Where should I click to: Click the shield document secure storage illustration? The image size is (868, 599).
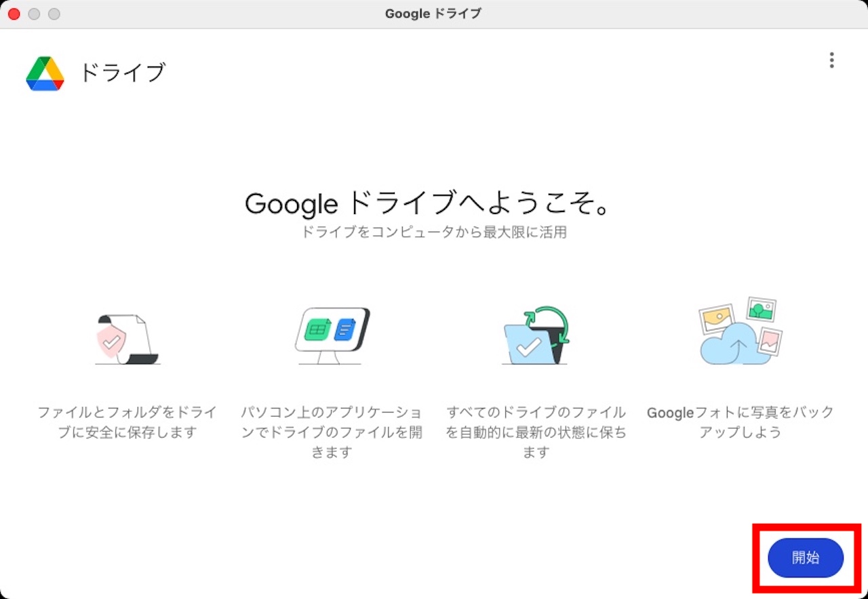click(127, 339)
